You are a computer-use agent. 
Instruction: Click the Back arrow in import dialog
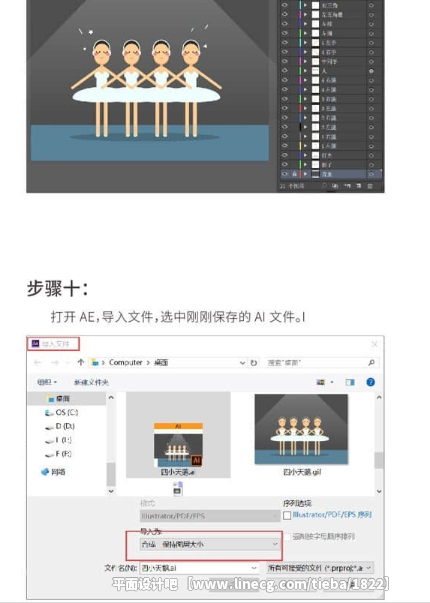[x=38, y=363]
